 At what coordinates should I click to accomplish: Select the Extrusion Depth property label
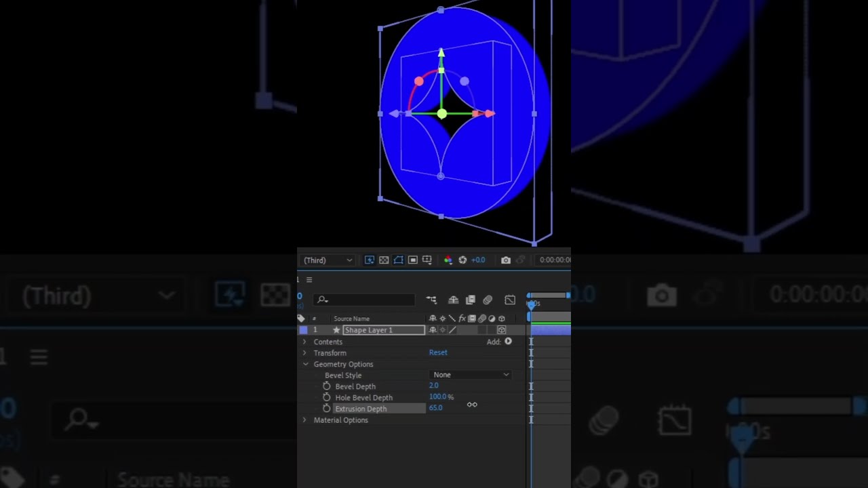[x=361, y=409]
